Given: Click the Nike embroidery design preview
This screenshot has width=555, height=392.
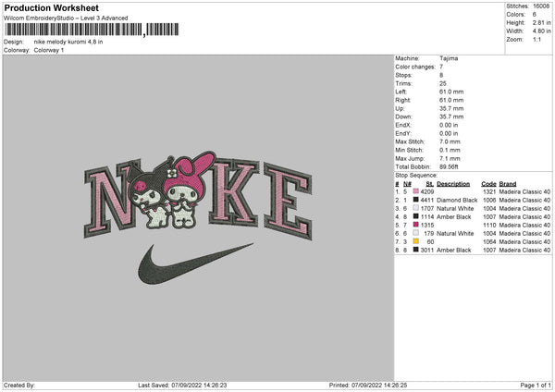Looking at the screenshot, I should tap(198, 217).
